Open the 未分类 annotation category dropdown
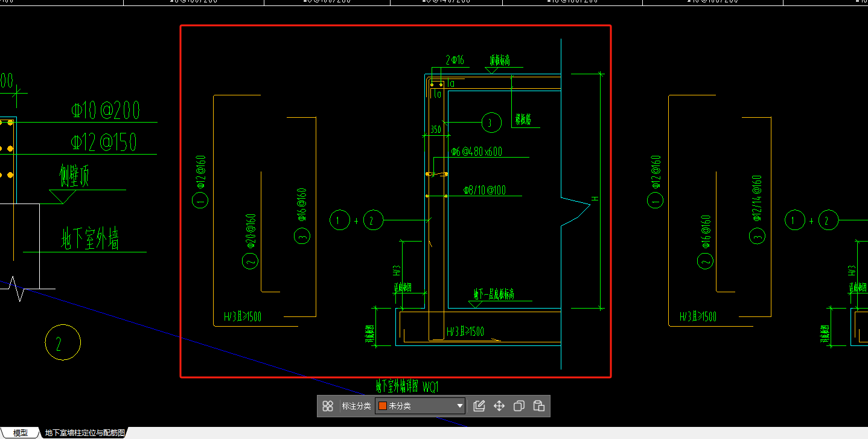This screenshot has height=439, width=868. [421, 406]
